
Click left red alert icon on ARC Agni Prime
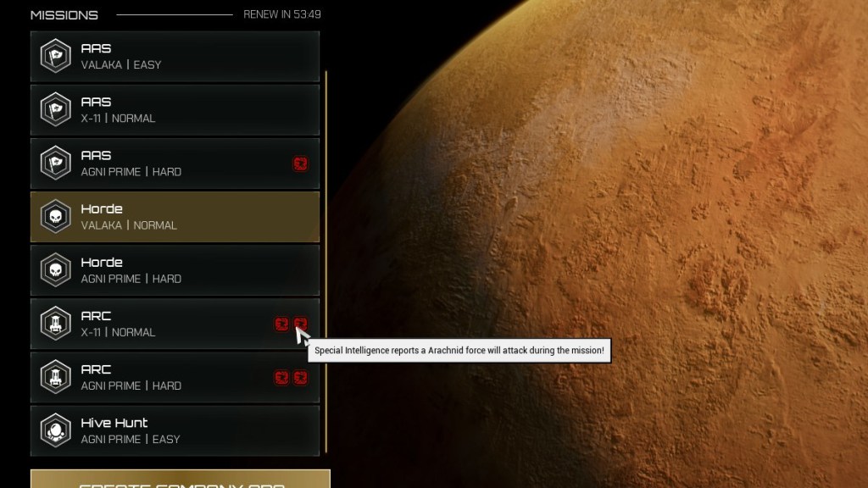tap(281, 378)
